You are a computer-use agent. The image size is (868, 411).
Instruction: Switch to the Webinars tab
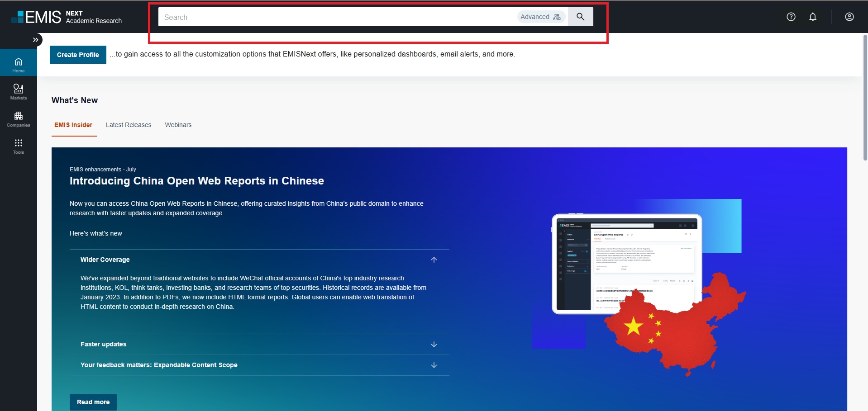click(x=178, y=125)
